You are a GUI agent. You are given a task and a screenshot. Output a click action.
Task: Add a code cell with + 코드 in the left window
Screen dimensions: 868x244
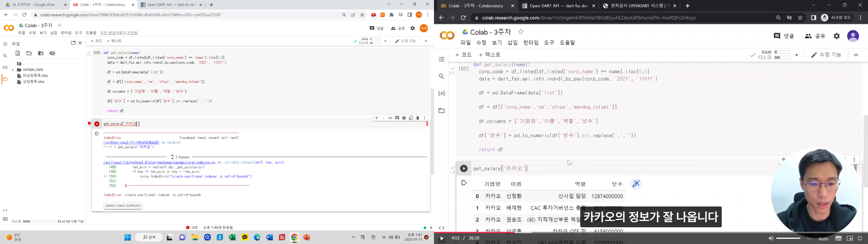click(x=96, y=41)
